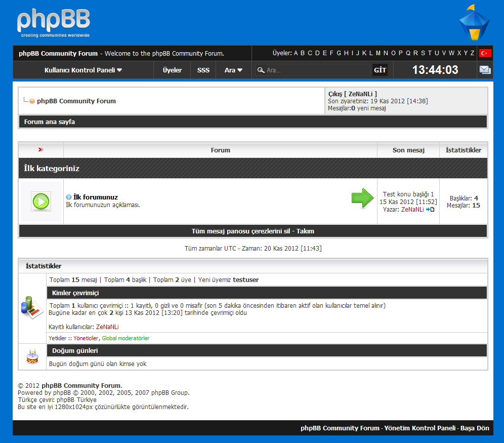Open Test konu başlığı 1 topic
This screenshot has height=443, width=504.
[408, 194]
